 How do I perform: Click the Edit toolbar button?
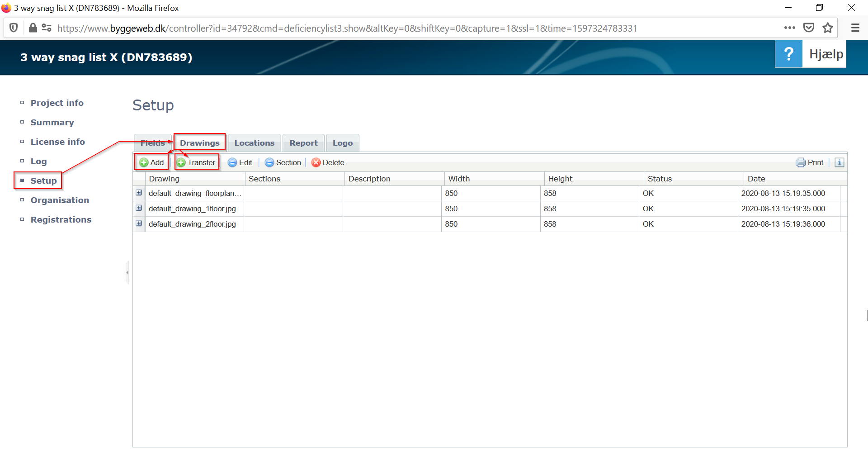(240, 162)
